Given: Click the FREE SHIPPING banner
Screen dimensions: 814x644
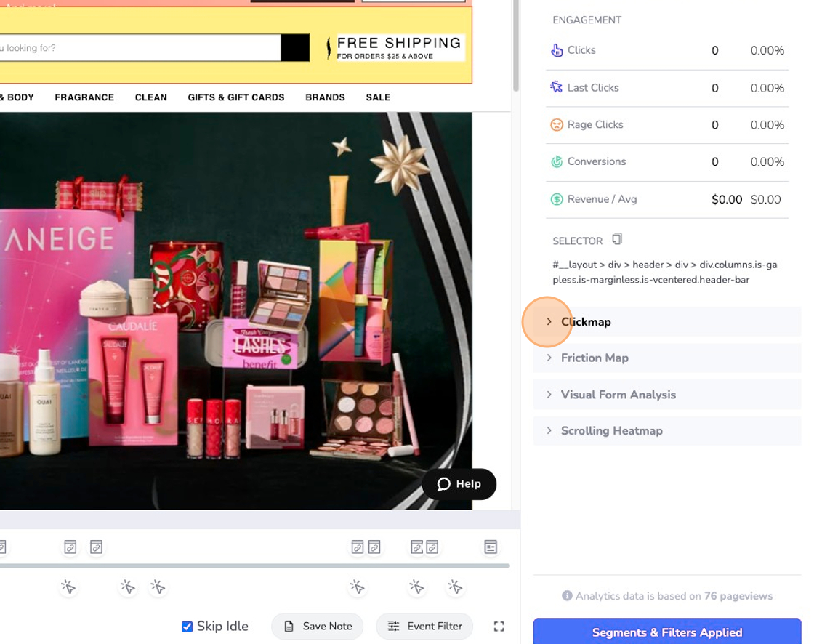Looking at the screenshot, I should 399,48.
